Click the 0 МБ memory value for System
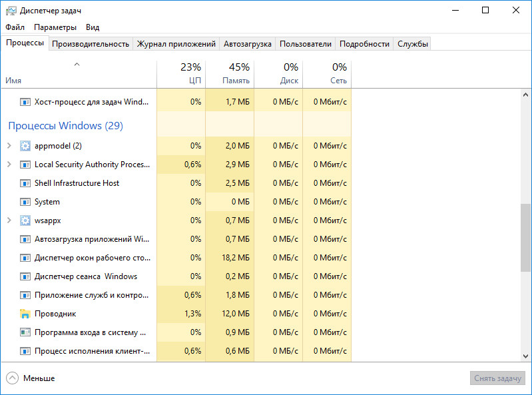Screen dimensions: 532x395 point(240,202)
